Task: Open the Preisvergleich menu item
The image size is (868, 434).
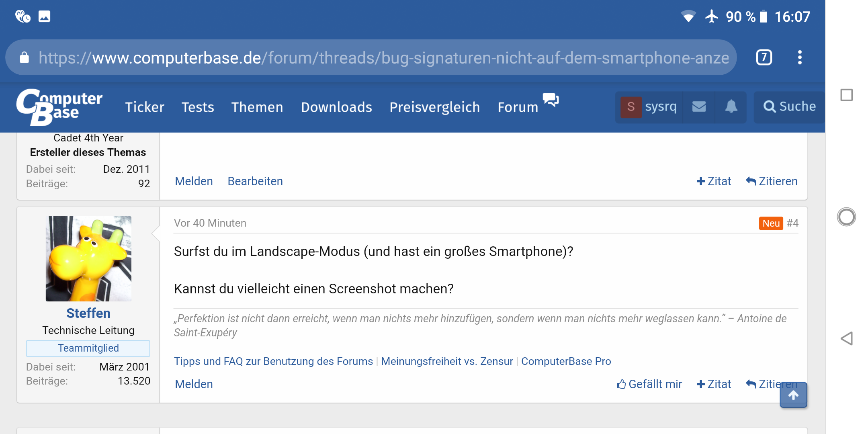Action: pos(434,107)
